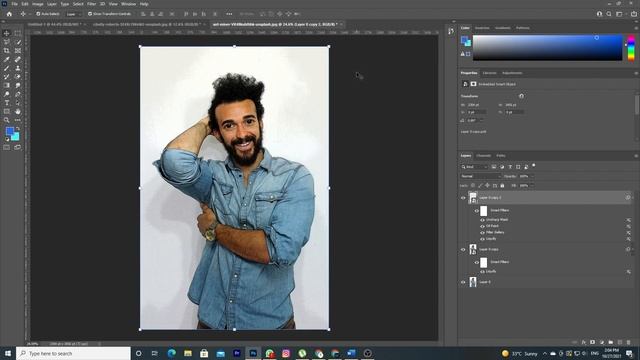The image size is (640, 360).
Task: Open the layer Kind filter dropdown
Action: [474, 167]
